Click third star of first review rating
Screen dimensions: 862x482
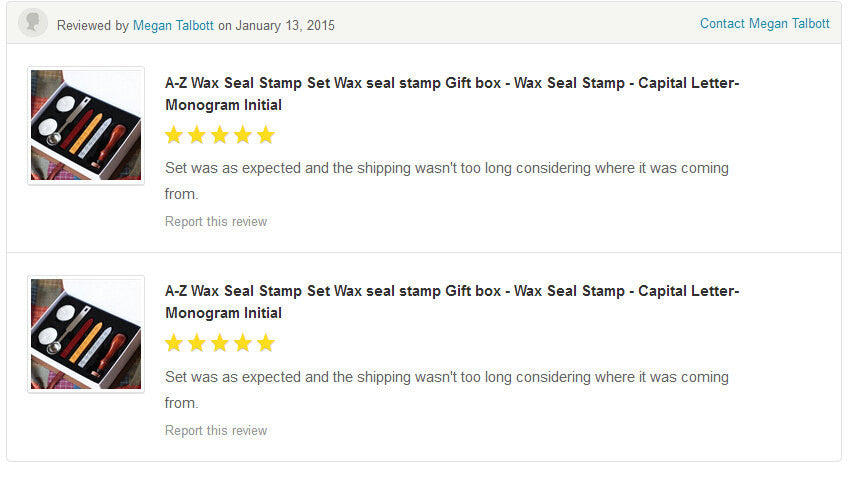coord(220,135)
